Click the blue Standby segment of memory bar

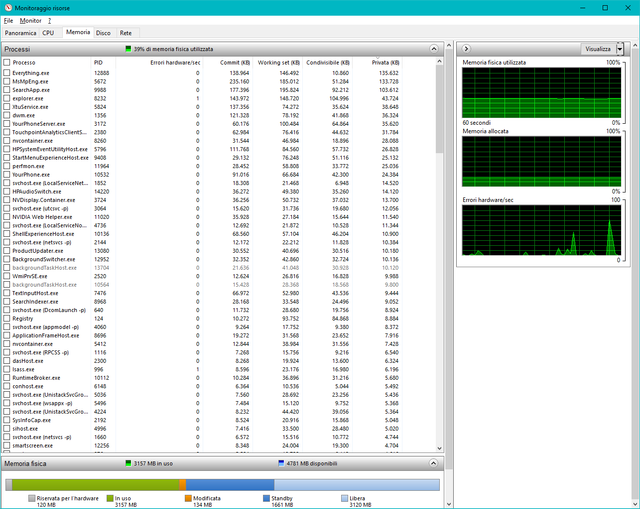click(x=230, y=485)
